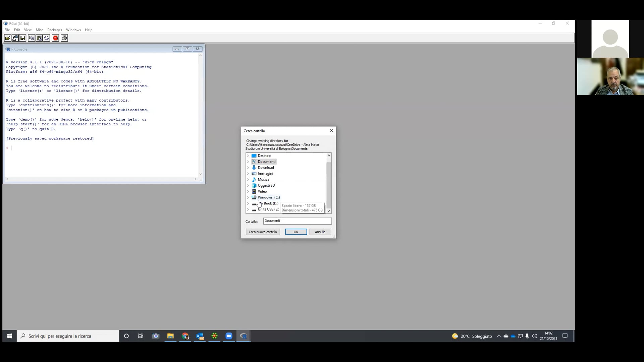The width and height of the screenshot is (644, 362).
Task: Open the Packages menu
Action: coord(55,30)
